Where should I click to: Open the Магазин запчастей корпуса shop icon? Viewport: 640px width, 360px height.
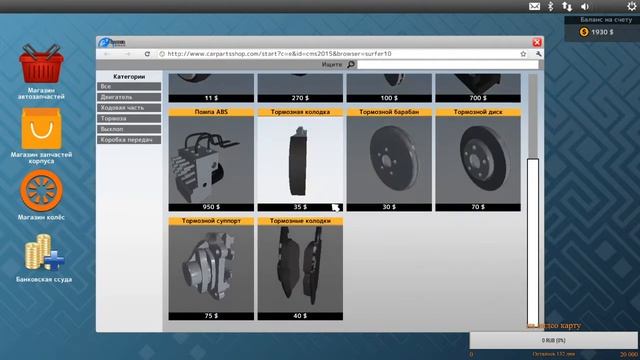(x=41, y=129)
